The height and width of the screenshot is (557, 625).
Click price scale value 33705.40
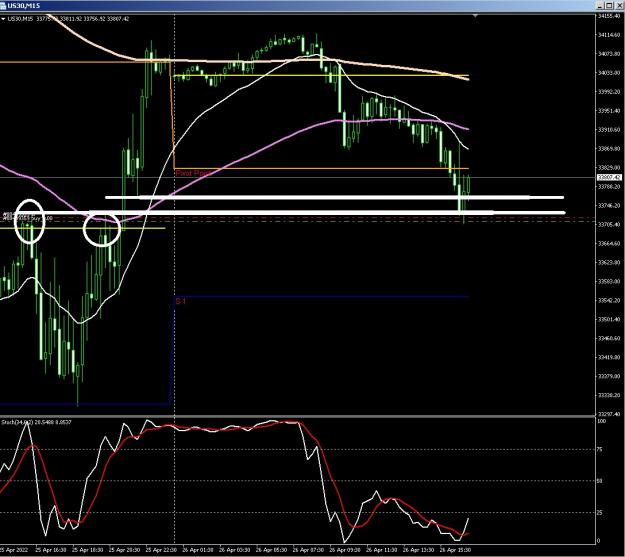(609, 224)
